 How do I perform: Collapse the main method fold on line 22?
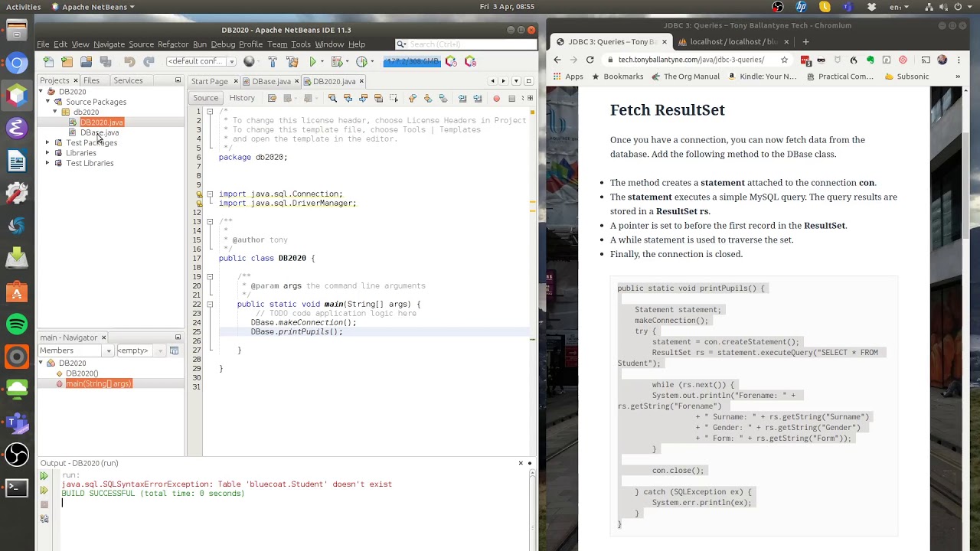210,304
